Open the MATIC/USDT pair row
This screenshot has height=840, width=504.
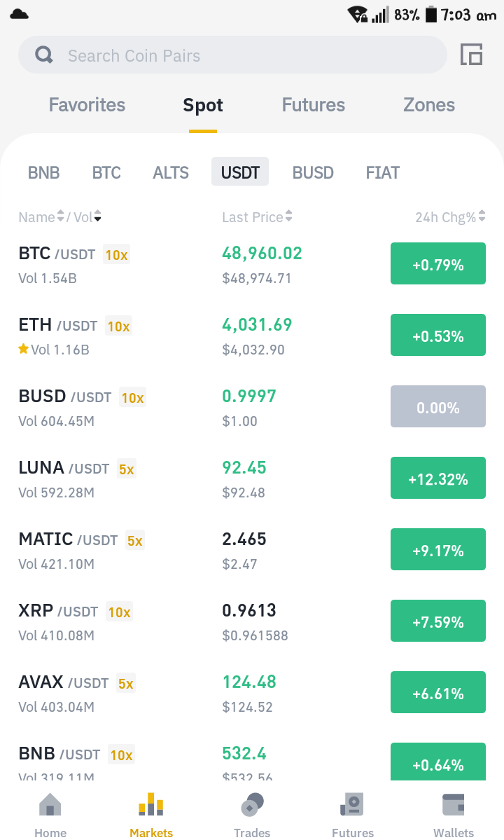pos(252,550)
